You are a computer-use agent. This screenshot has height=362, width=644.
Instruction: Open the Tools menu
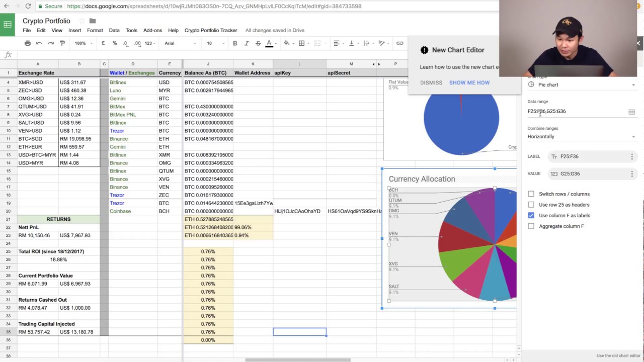131,30
